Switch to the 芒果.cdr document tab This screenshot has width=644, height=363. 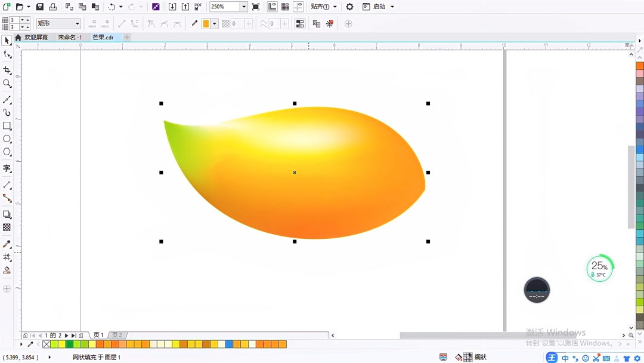[x=103, y=37]
